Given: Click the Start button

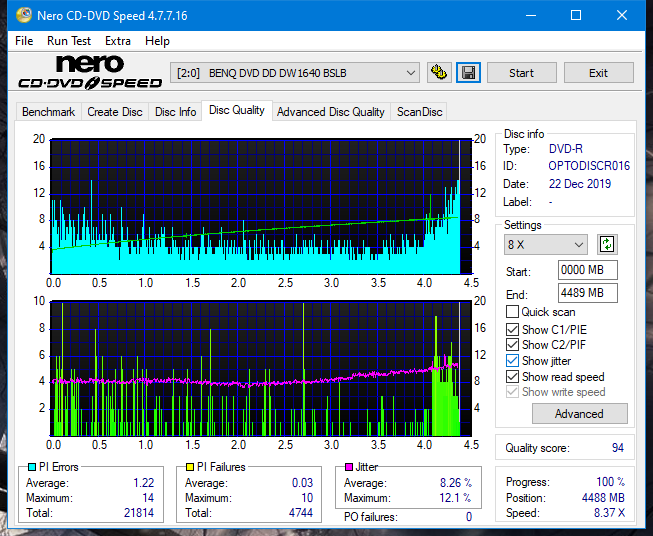Looking at the screenshot, I should pos(521,73).
